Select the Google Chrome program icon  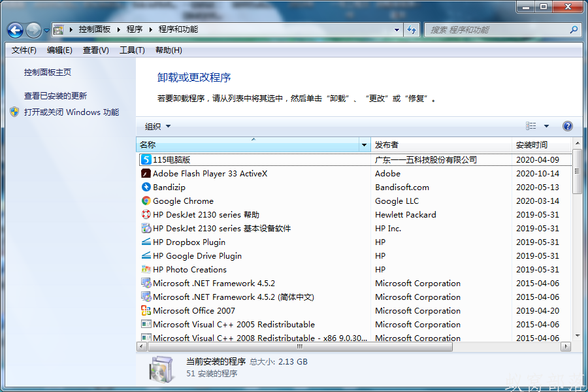click(146, 201)
